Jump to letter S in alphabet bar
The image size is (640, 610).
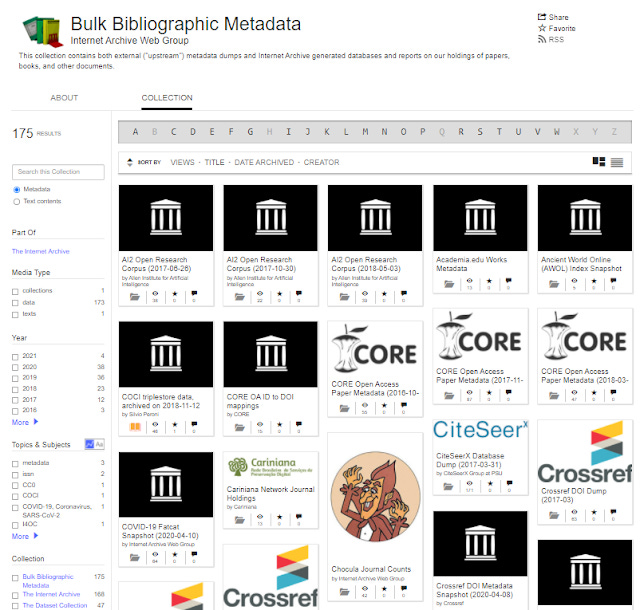pyautogui.click(x=480, y=131)
